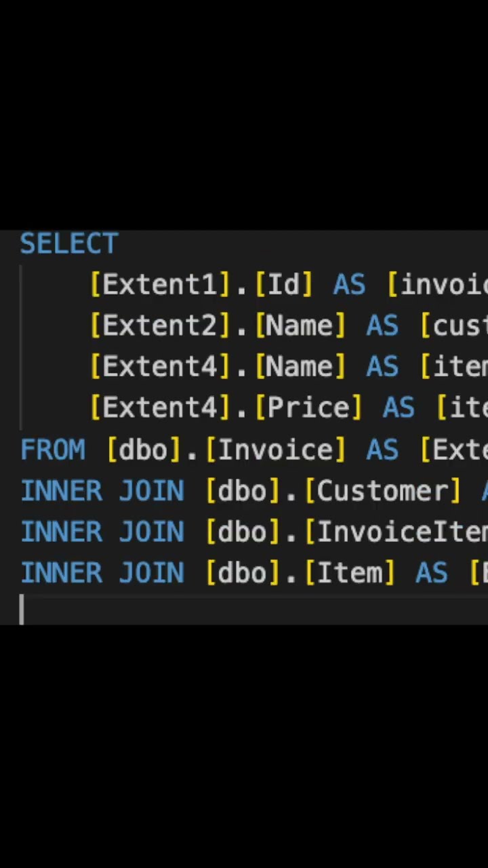Click the [Price] column name
The image size is (488, 868).
coord(308,408)
